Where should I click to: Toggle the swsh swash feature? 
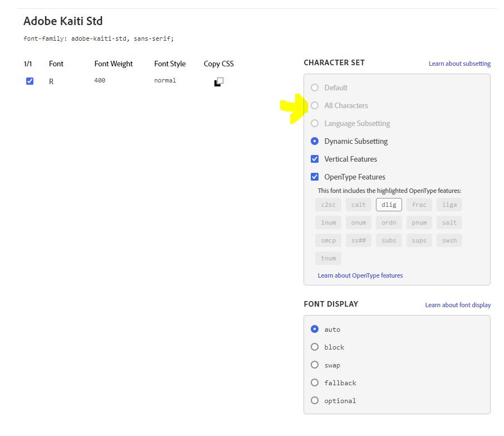click(449, 240)
